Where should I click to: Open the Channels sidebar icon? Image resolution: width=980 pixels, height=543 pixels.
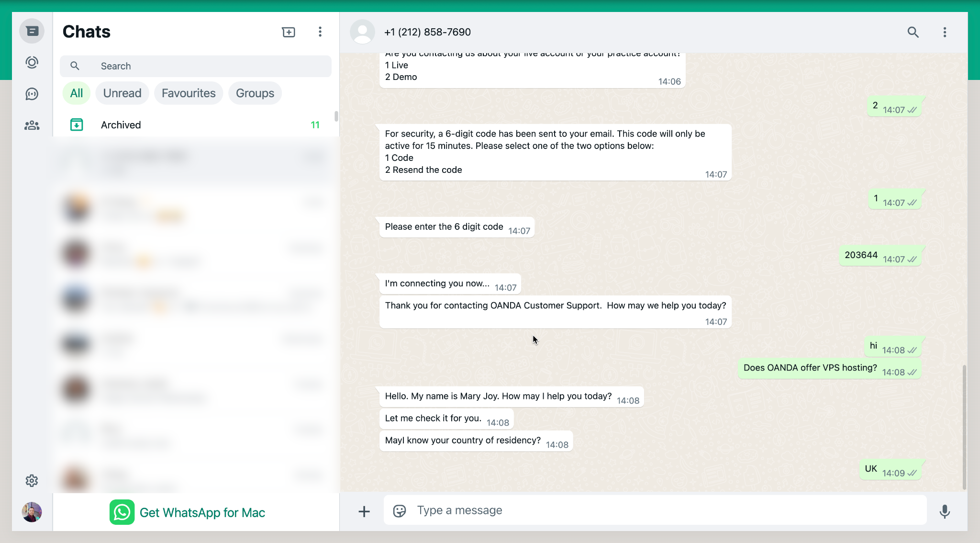[x=32, y=94]
